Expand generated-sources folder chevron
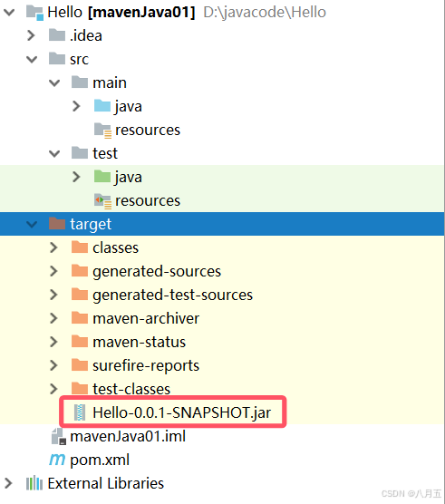 point(53,271)
